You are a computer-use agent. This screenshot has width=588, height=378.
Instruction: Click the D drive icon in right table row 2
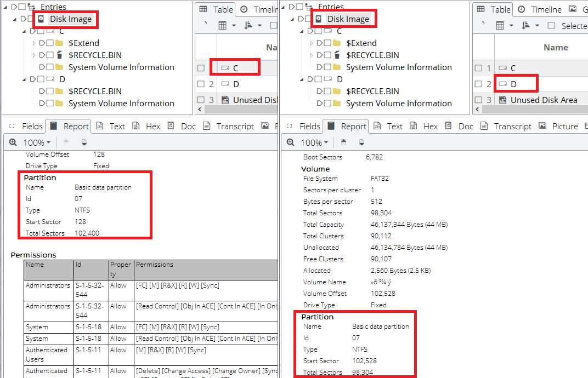(x=502, y=84)
